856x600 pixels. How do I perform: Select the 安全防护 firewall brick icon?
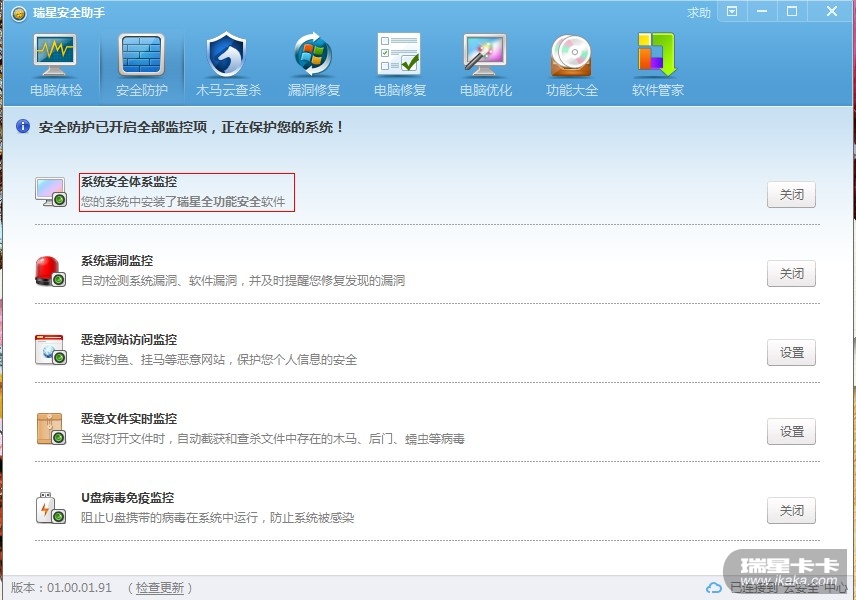(x=141, y=55)
